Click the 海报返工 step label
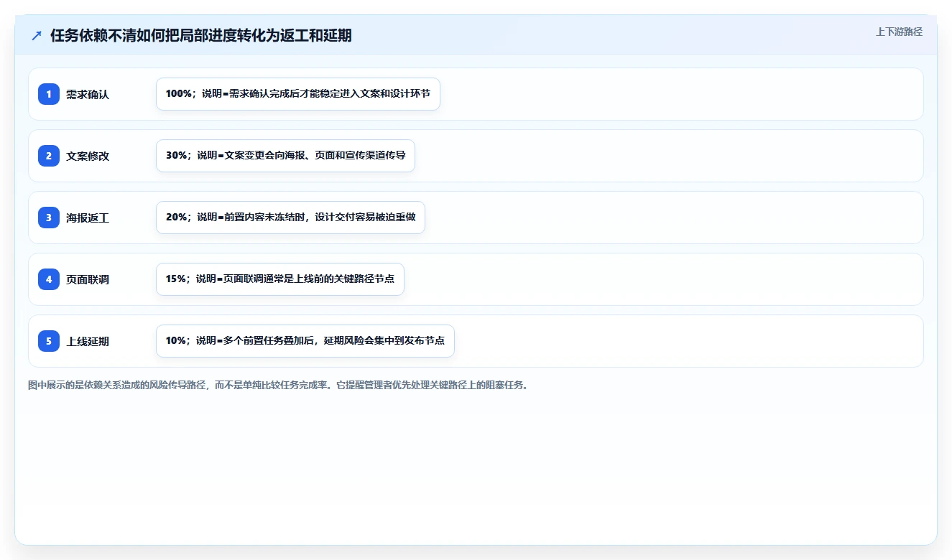Image resolution: width=952 pixels, height=560 pixels. tap(88, 218)
